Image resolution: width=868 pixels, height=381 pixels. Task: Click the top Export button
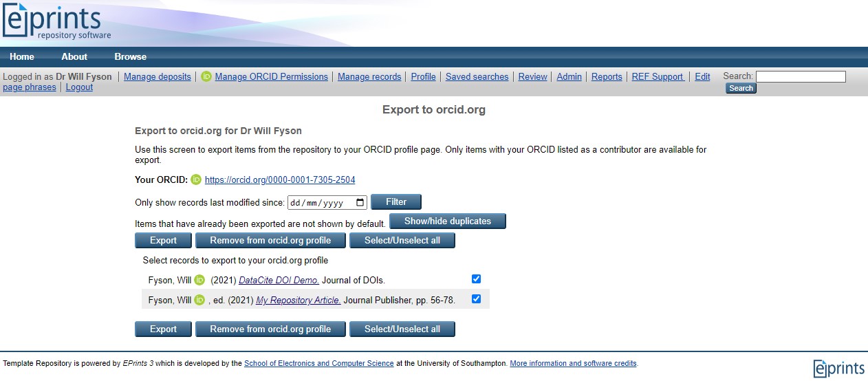[x=163, y=240]
